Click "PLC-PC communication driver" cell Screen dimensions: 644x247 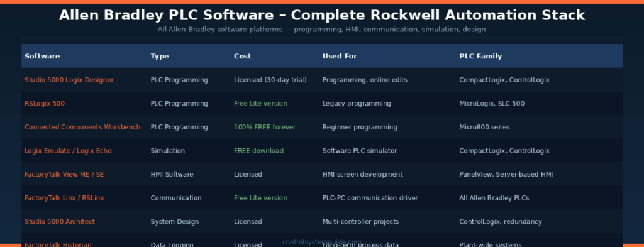[370, 198]
